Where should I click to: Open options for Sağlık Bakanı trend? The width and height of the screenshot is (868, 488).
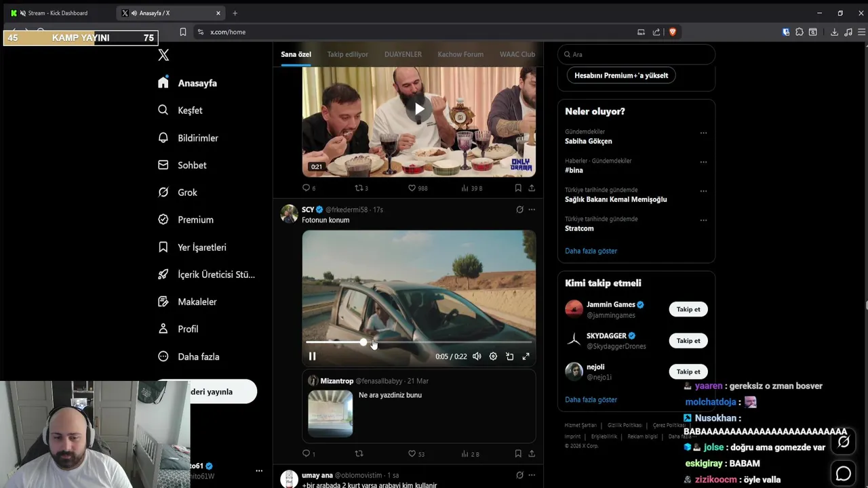pos(703,191)
